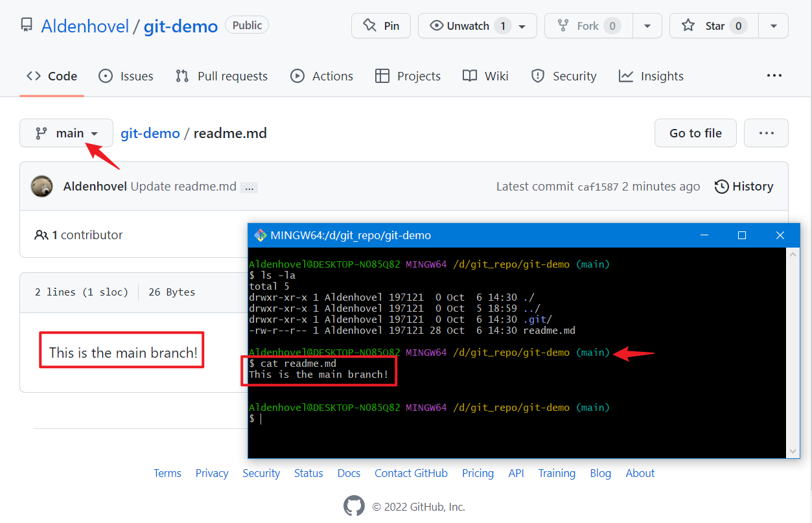This screenshot has width=812, height=523.
Task: Open the API footer link
Action: click(x=516, y=473)
